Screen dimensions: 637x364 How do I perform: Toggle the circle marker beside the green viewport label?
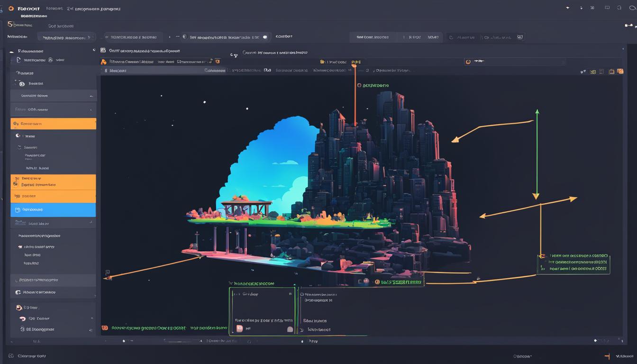tap(359, 86)
